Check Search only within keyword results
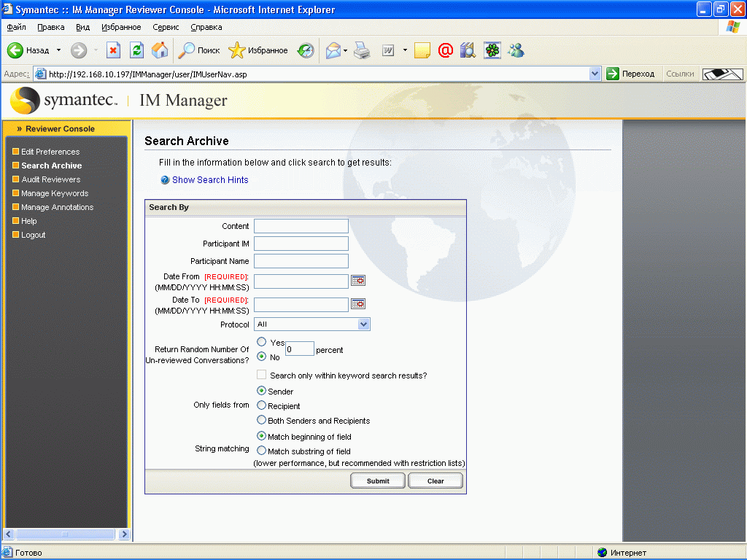 tap(262, 374)
